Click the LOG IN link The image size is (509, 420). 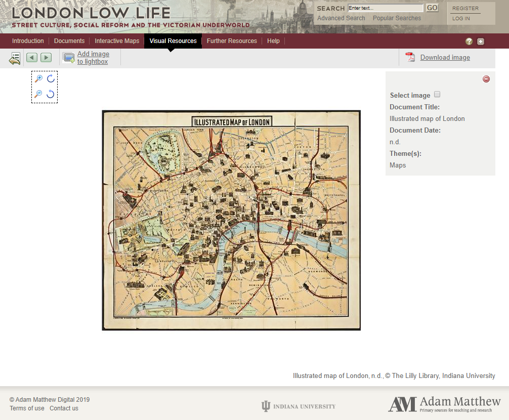(x=461, y=19)
